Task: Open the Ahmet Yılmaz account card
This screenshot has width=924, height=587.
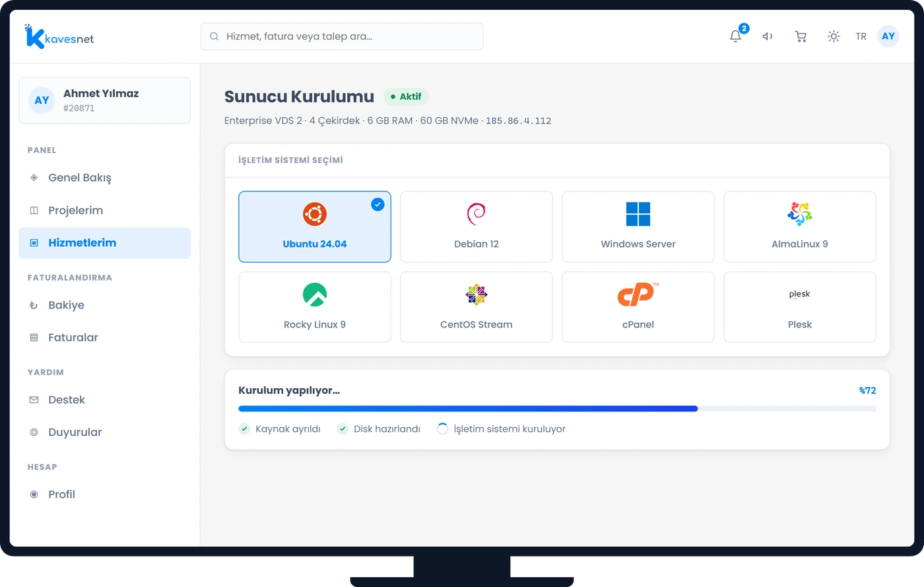Action: coord(104,100)
